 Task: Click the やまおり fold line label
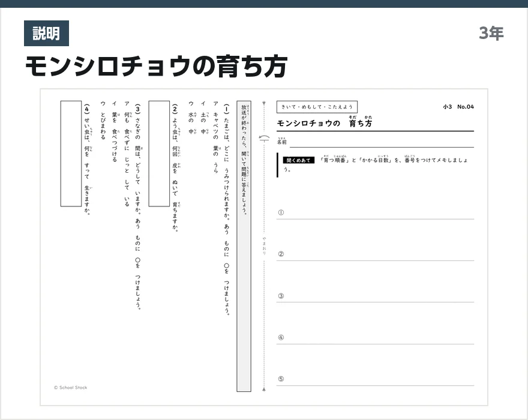click(x=264, y=245)
